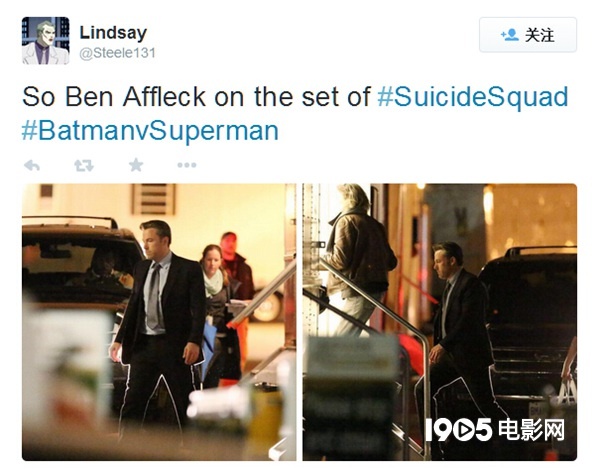Click Lindsay's Joker cartoon avatar
The width and height of the screenshot is (600, 471).
pos(46,41)
